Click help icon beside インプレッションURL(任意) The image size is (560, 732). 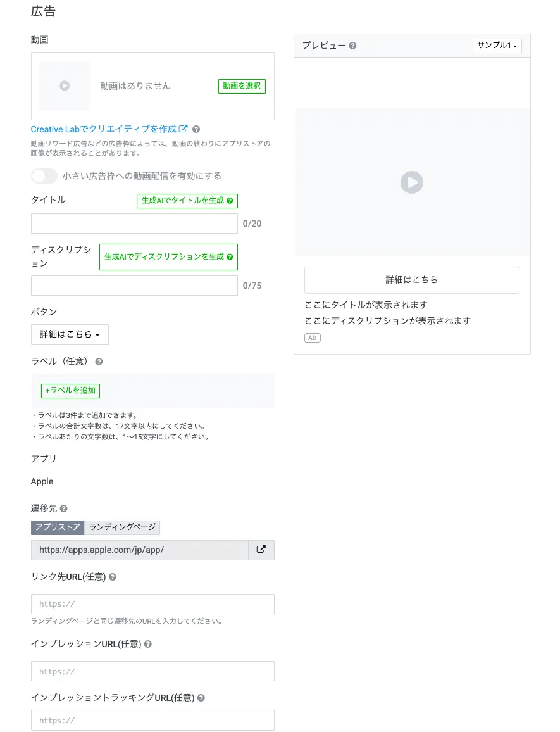(x=148, y=644)
